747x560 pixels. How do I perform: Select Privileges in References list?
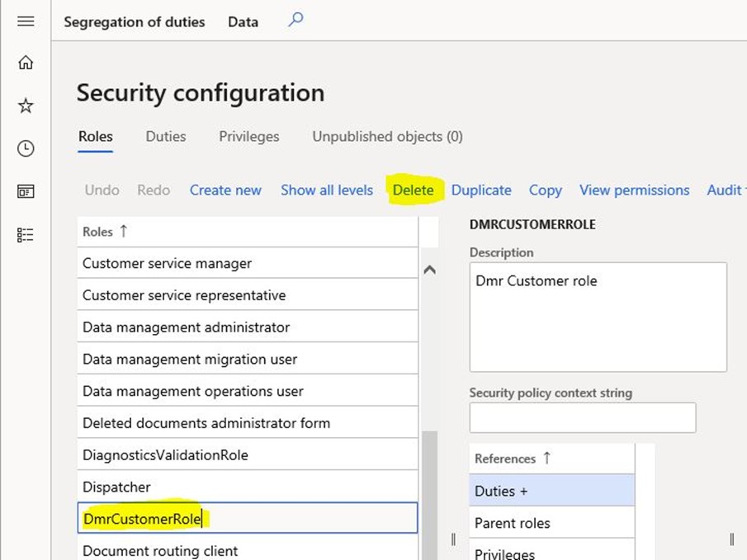pyautogui.click(x=552, y=551)
